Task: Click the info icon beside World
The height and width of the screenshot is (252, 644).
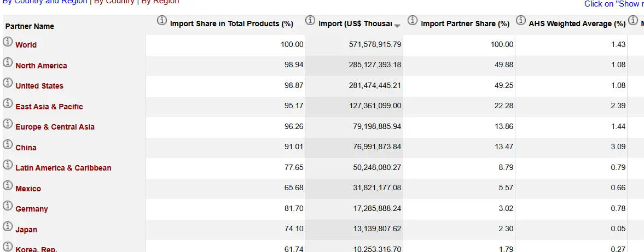Action: (x=8, y=42)
